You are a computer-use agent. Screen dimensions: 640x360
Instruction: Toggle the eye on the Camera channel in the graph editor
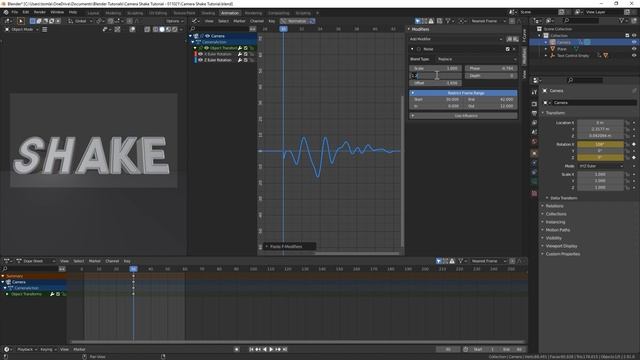[x=207, y=36]
